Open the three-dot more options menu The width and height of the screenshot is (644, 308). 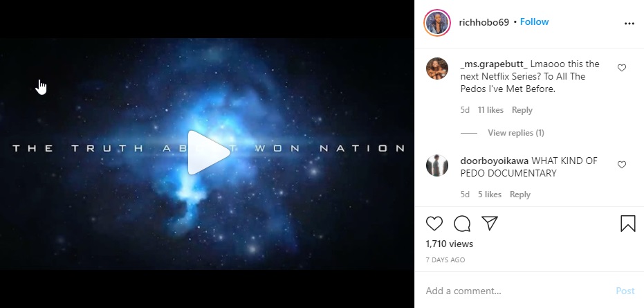coord(629,24)
